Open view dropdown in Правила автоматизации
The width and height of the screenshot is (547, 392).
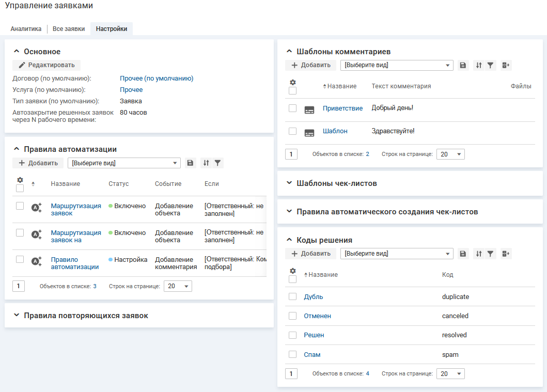[x=124, y=163]
